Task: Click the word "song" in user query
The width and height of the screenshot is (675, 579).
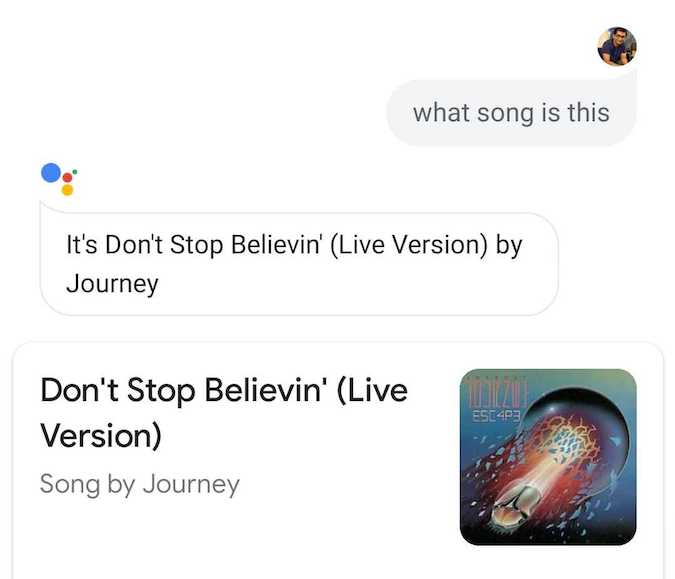Action: (x=505, y=113)
